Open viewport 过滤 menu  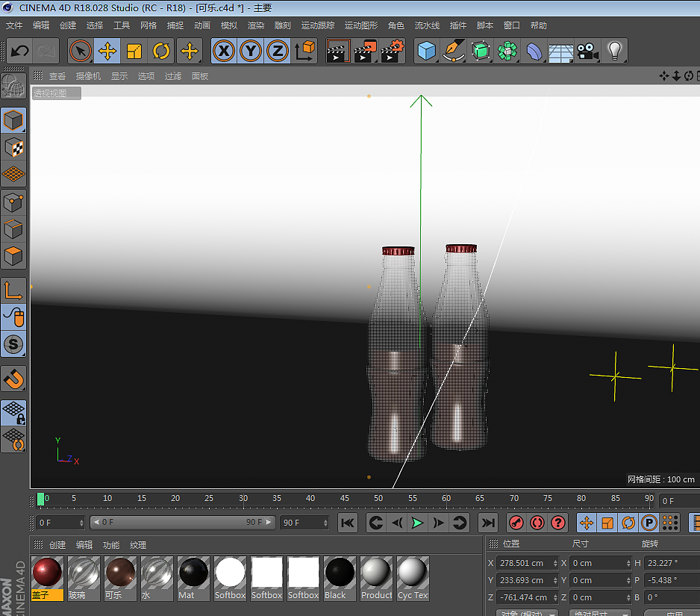tap(173, 76)
